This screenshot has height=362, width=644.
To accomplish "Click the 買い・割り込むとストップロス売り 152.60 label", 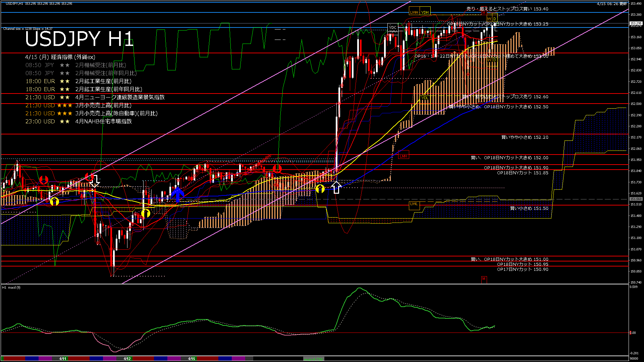I will [505, 97].
